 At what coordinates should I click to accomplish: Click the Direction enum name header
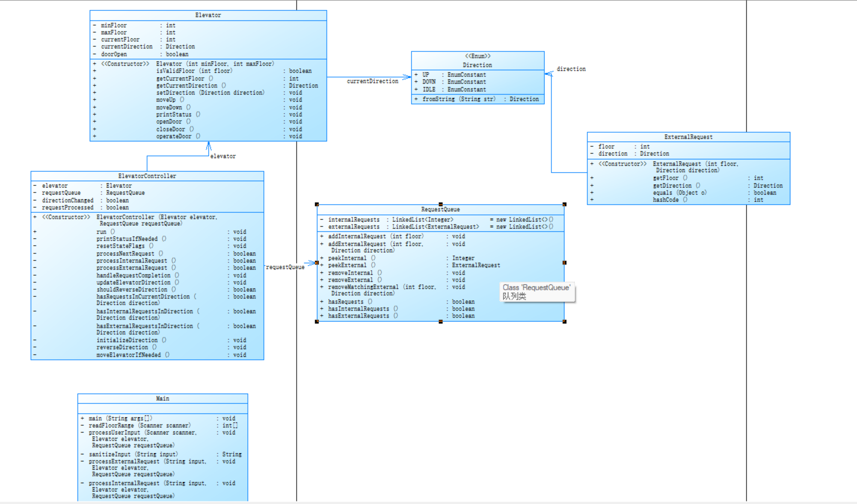click(x=477, y=65)
